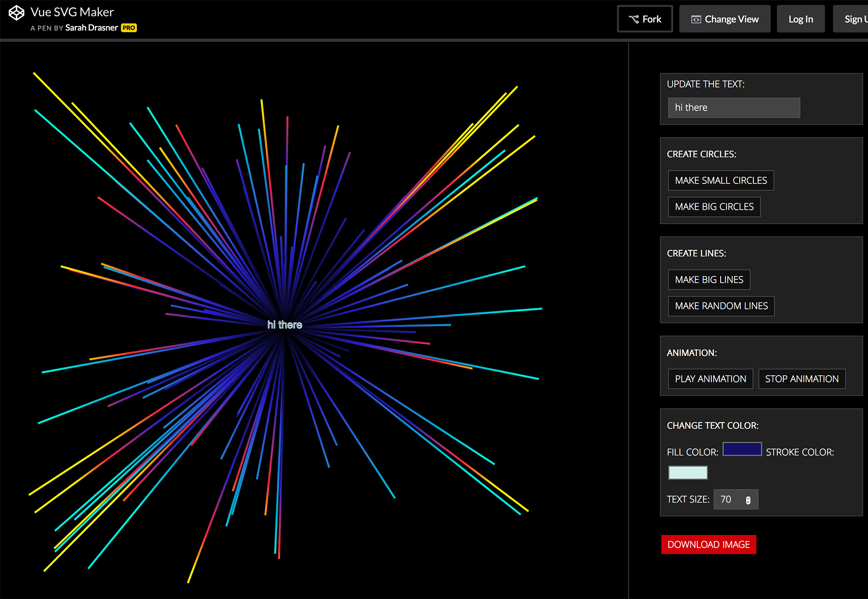
Task: Generate big circles on the canvas
Action: [x=714, y=207]
